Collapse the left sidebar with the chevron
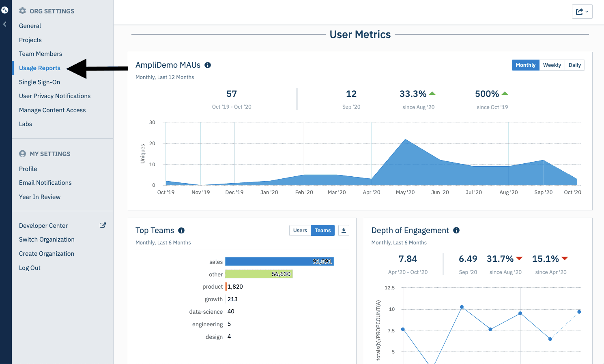 (4, 24)
